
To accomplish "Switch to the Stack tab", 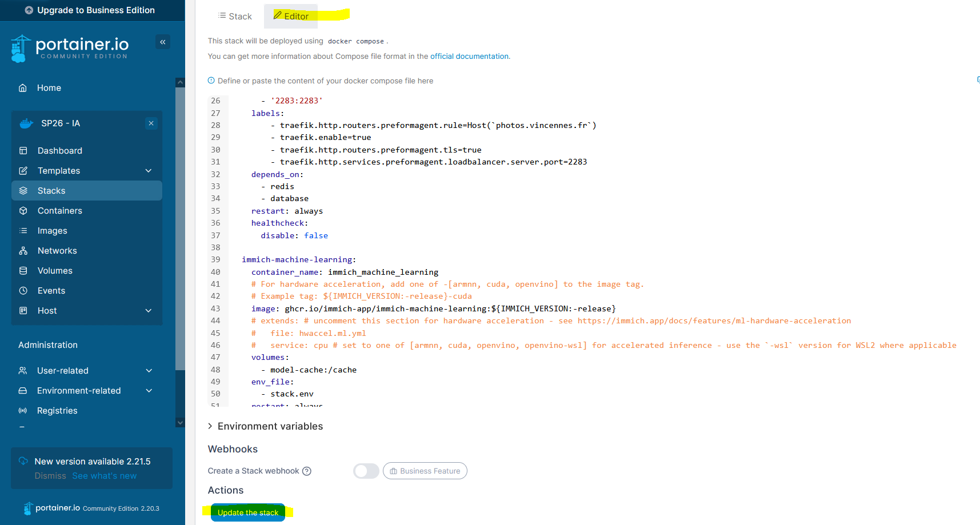I will 235,16.
